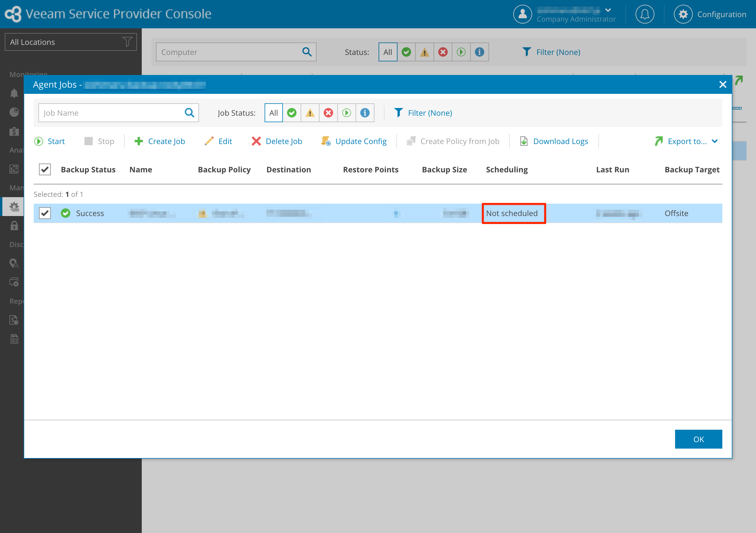Screen dimensions: 756x533
Task: Click the Computer search magnifier icon
Action: click(307, 52)
